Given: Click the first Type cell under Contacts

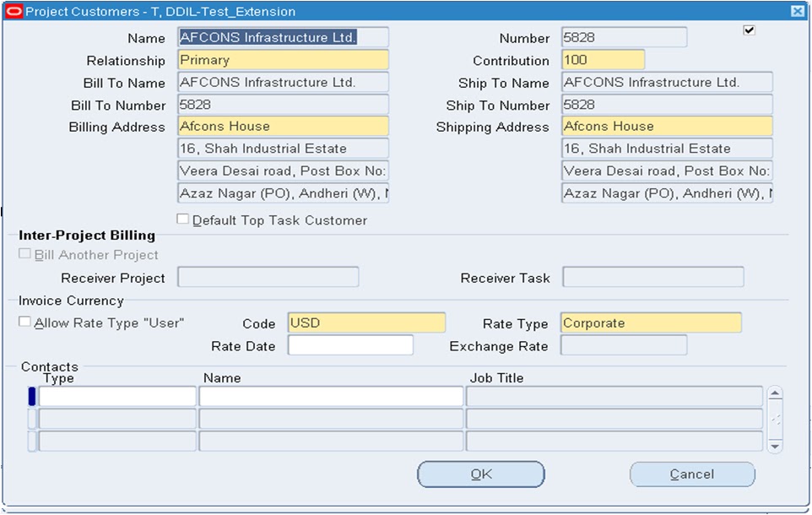Looking at the screenshot, I should coord(116,395).
